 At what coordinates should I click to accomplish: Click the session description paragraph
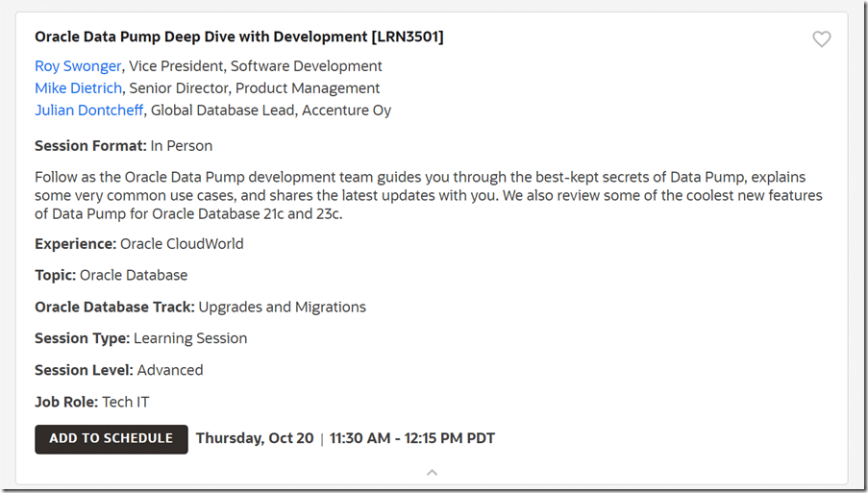click(428, 195)
